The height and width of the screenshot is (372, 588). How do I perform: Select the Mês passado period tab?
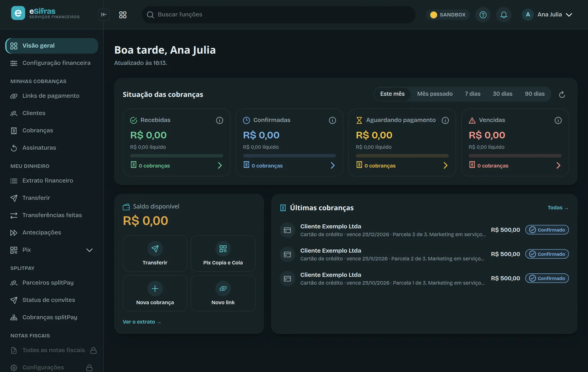pyautogui.click(x=435, y=94)
